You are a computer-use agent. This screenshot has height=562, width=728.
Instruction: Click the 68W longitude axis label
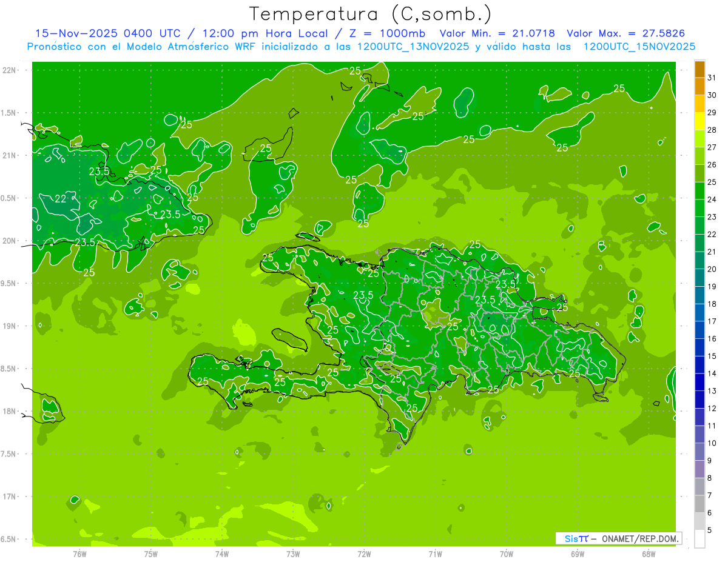coord(649,554)
